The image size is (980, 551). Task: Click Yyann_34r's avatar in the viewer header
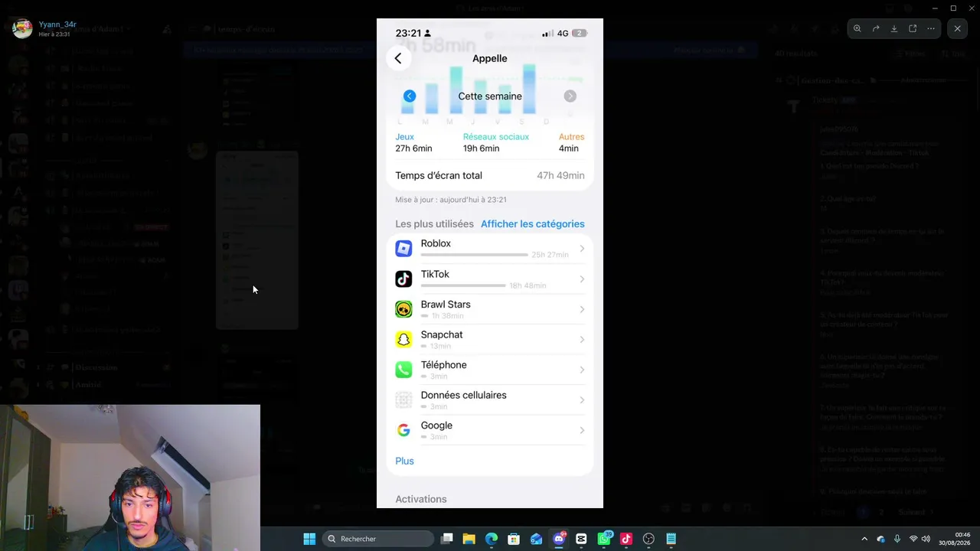tap(22, 29)
